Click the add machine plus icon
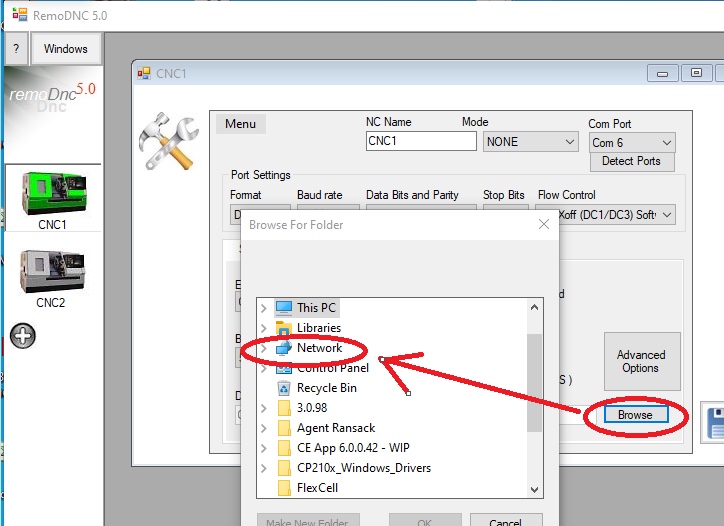Viewport: 724px width, 526px height. tap(23, 336)
